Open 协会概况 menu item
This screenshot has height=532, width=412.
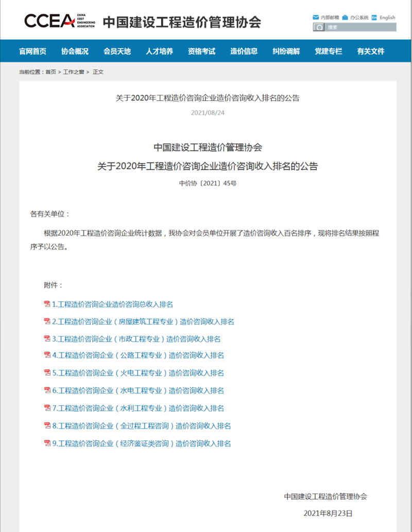pos(75,51)
